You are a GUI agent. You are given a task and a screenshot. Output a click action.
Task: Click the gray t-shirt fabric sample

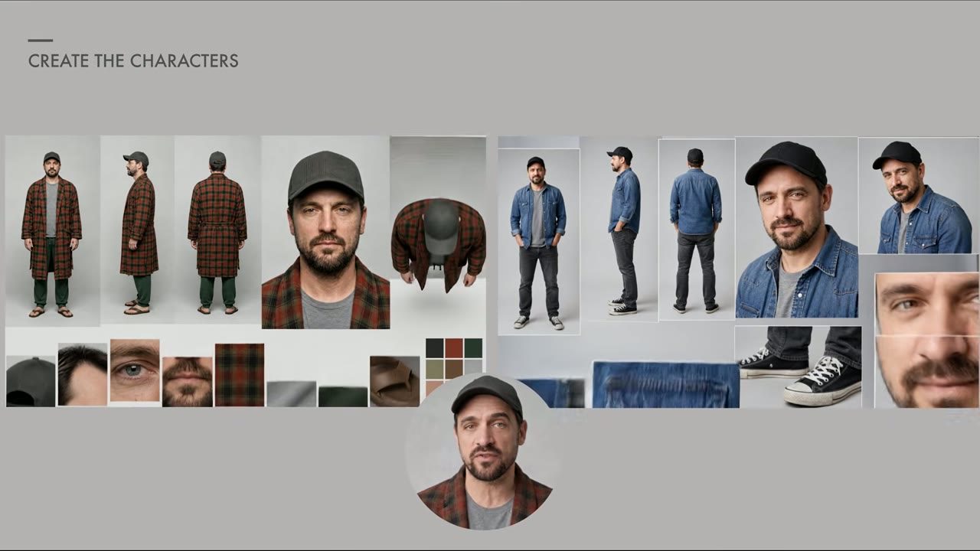coord(292,393)
